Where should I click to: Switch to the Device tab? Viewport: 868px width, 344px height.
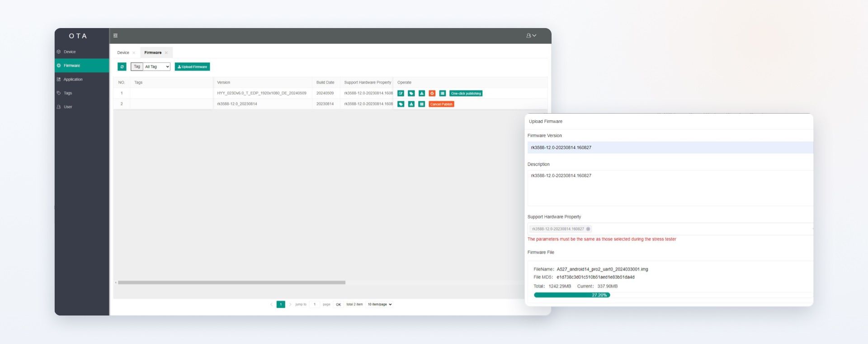click(x=123, y=53)
